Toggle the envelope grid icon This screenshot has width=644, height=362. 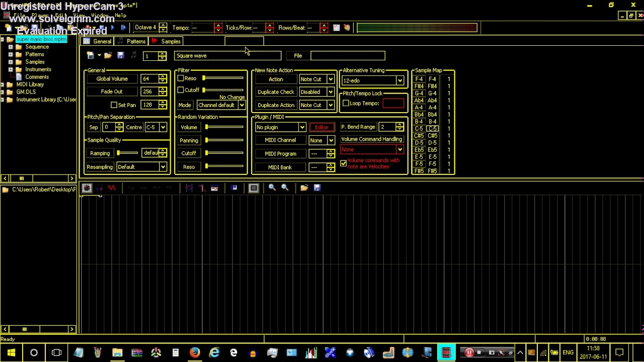254,188
